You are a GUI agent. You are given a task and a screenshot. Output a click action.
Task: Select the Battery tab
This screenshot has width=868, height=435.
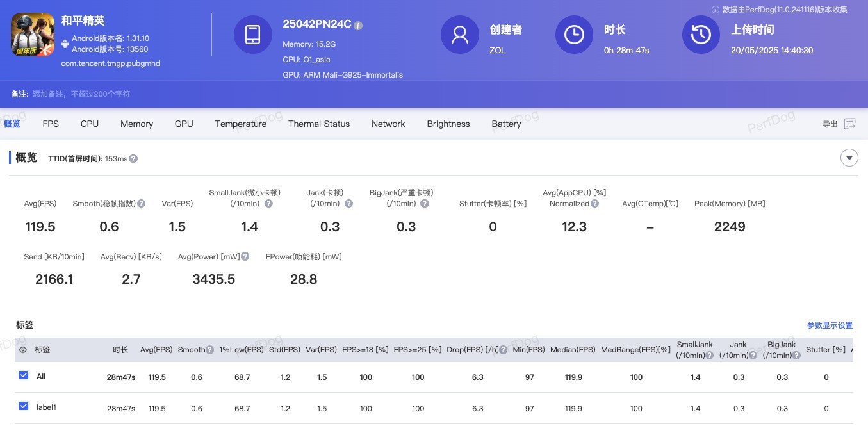coord(506,124)
